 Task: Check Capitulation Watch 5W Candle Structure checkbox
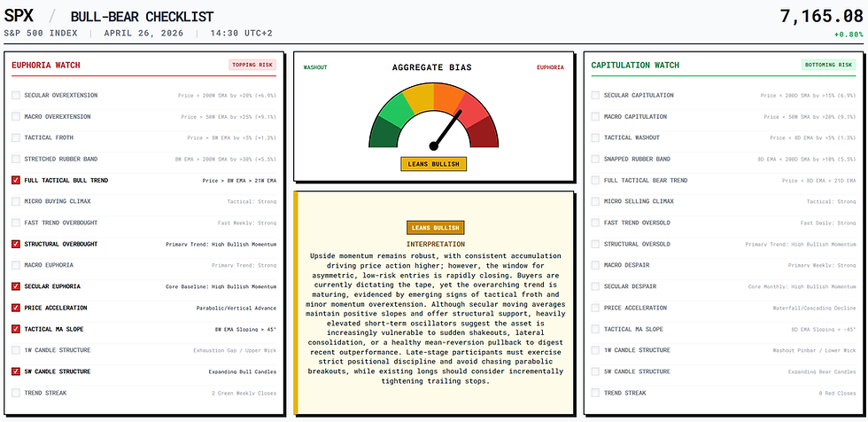click(595, 371)
